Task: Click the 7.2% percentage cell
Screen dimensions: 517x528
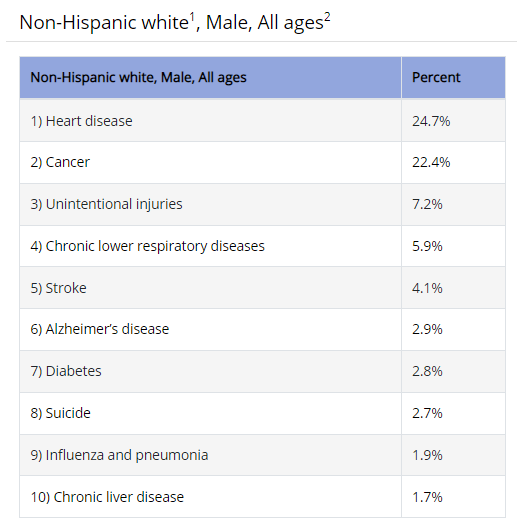Action: coord(427,204)
